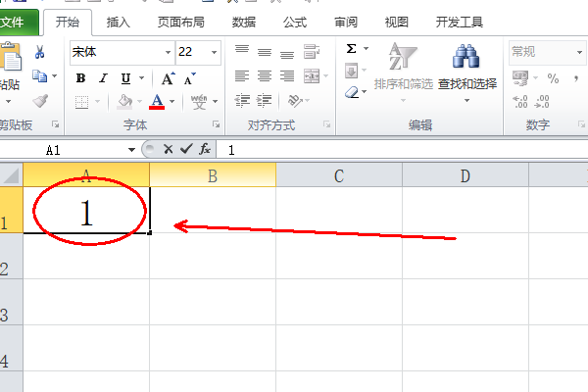
Task: Click the text Orientation icon
Action: tap(295, 101)
